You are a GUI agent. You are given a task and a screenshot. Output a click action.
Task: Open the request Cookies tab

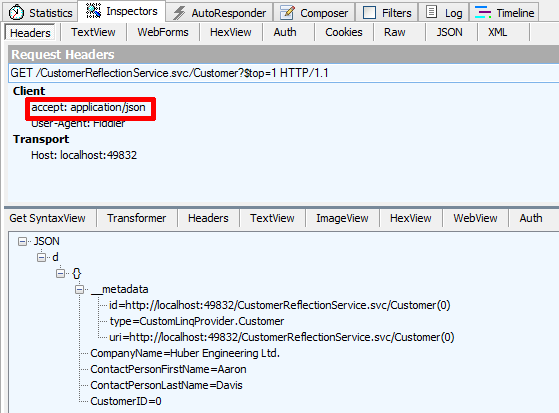tap(344, 32)
